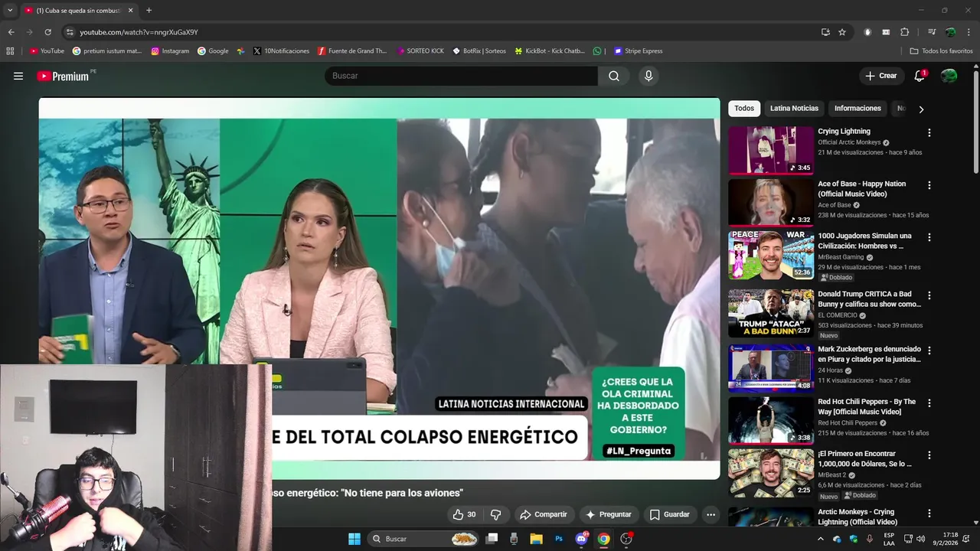Open the YouTube account avatar menu
The width and height of the screenshot is (980, 551).
coord(949,76)
